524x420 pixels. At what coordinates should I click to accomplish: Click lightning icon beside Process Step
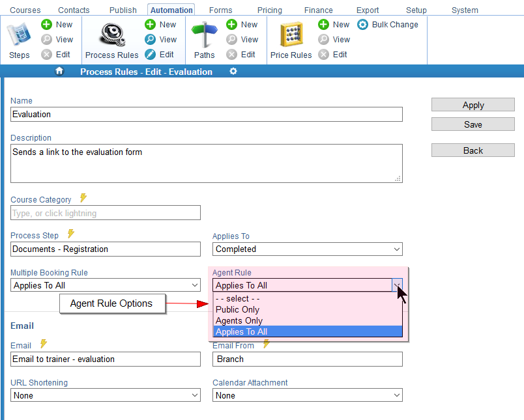pyautogui.click(x=71, y=234)
